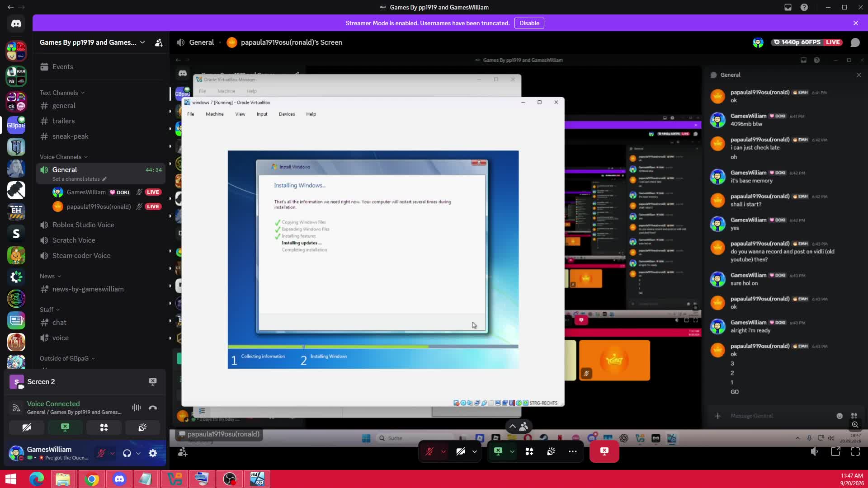This screenshot has height=488, width=868.
Task: Toggle microphone in stream control bar
Action: (430, 451)
